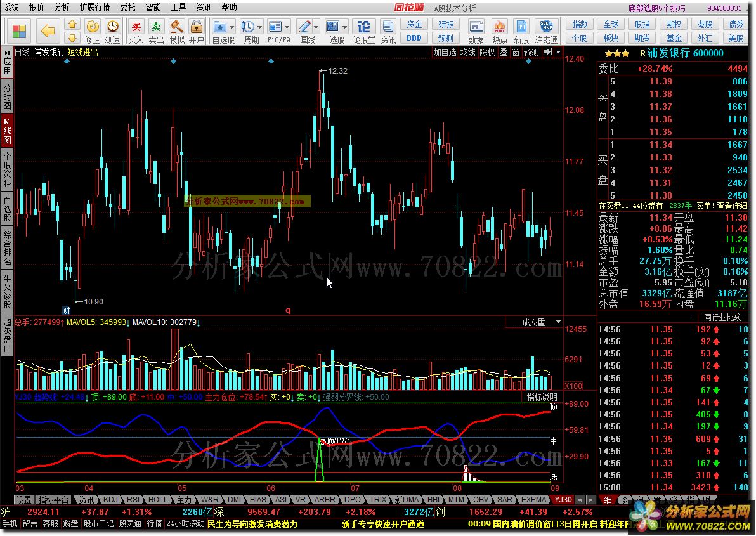Expand the 周期 period dropdown arrow
This screenshot has height=536, width=756.
(x=260, y=27)
